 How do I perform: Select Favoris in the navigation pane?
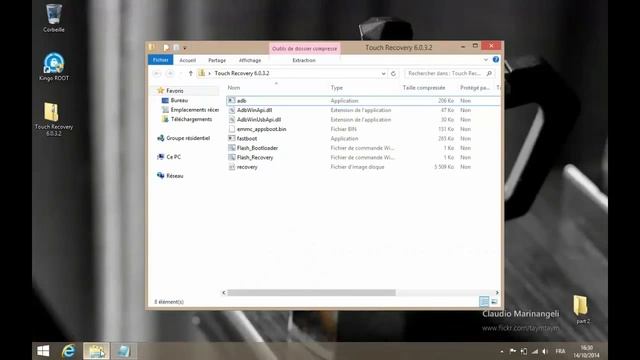point(175,91)
